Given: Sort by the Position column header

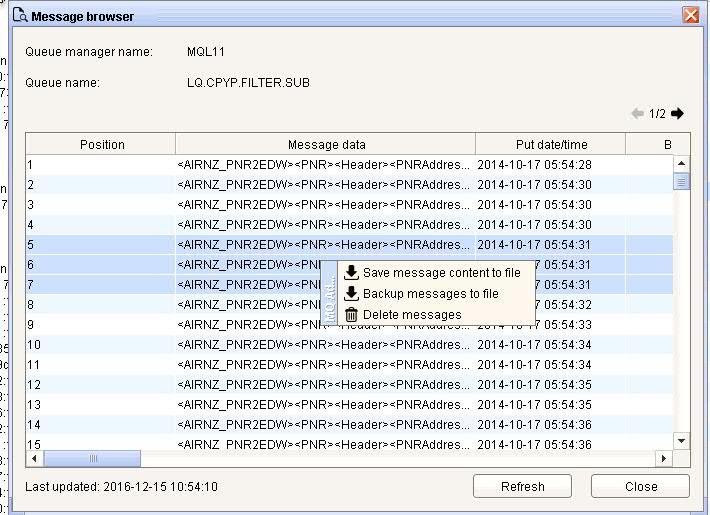Looking at the screenshot, I should (101, 144).
